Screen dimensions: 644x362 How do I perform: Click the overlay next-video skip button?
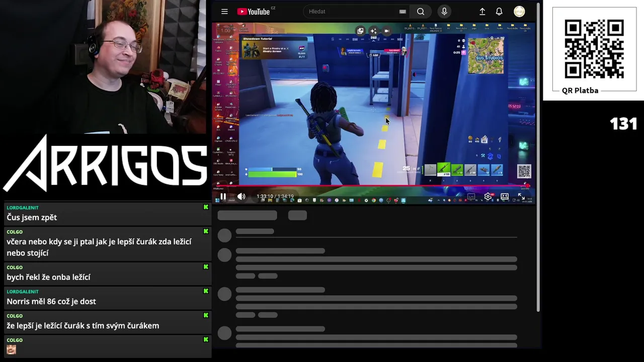click(386, 31)
